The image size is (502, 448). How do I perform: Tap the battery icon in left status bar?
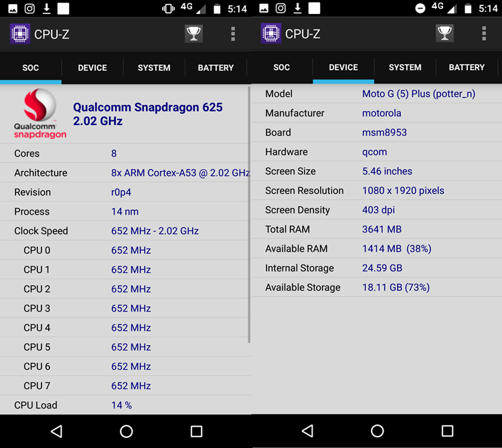pyautogui.click(x=217, y=9)
